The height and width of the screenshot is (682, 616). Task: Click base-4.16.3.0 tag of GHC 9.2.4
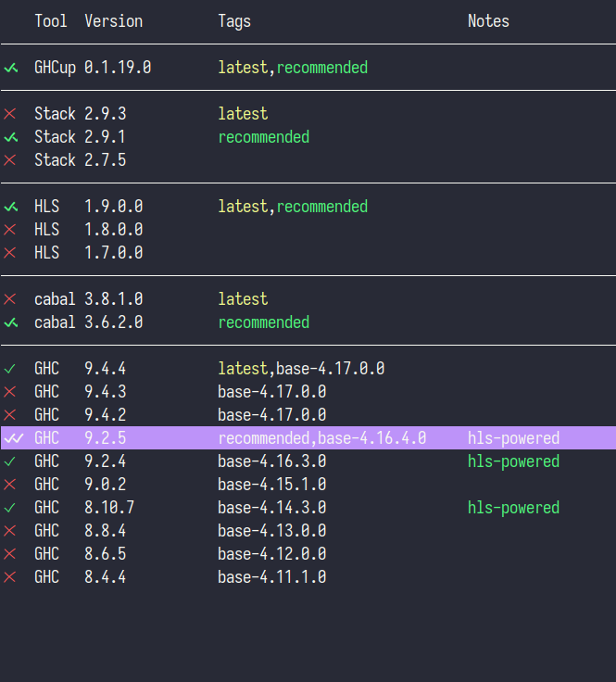(271, 461)
